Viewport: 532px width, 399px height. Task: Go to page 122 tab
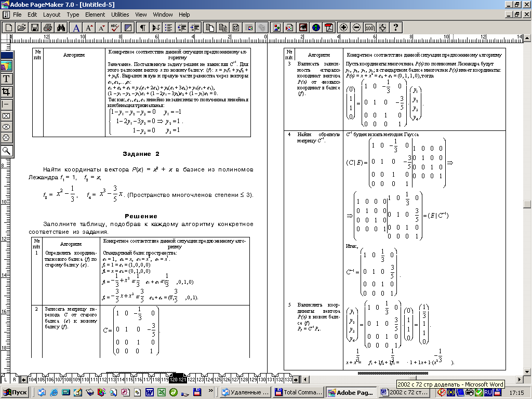point(191,379)
